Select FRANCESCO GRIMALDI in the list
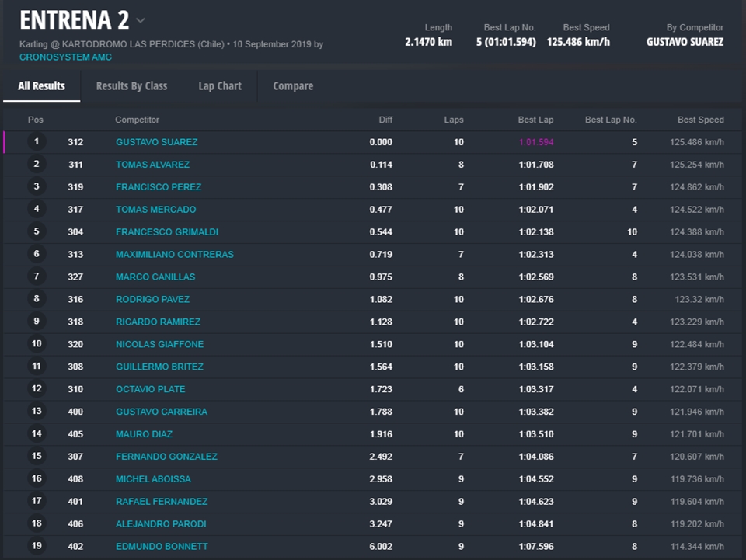 [166, 232]
